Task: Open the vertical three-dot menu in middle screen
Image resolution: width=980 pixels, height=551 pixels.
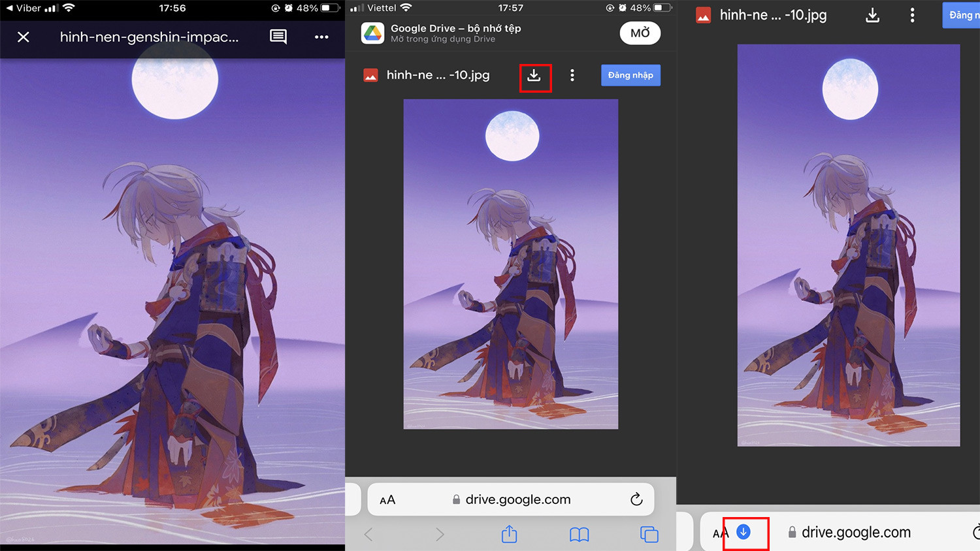Action: point(572,76)
